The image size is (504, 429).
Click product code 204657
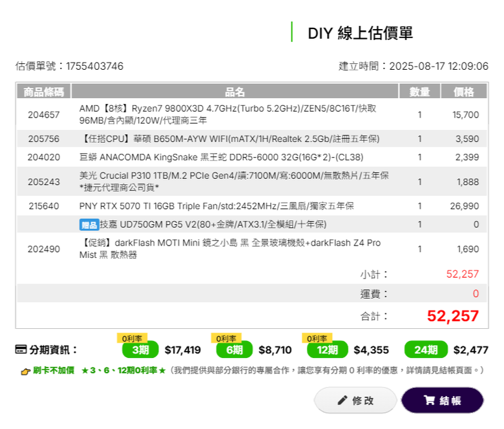pos(44,115)
